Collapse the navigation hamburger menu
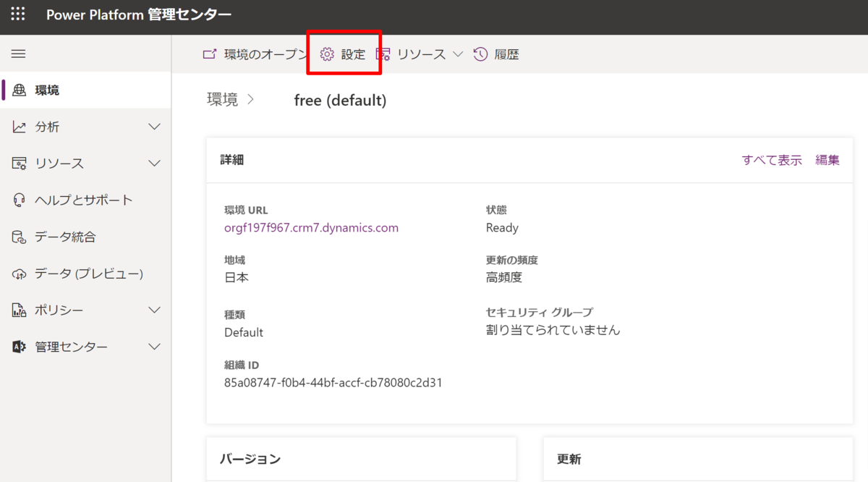Image resolution: width=868 pixels, height=482 pixels. point(19,54)
